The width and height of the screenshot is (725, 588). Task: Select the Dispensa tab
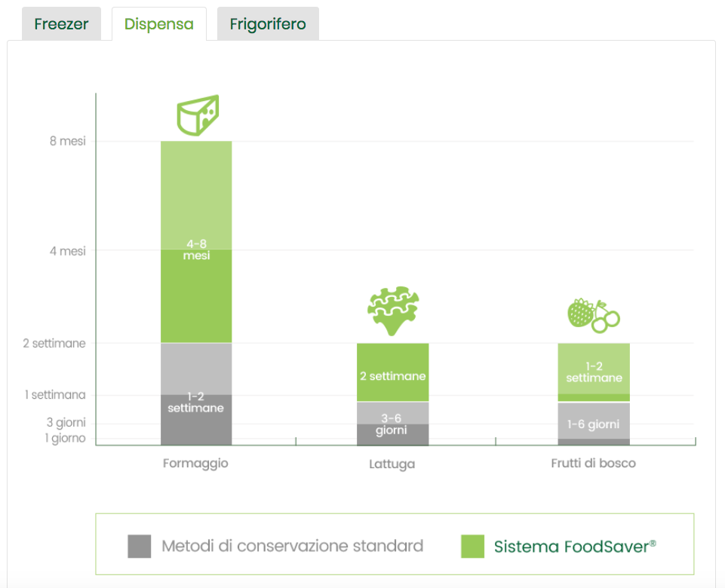pyautogui.click(x=159, y=24)
